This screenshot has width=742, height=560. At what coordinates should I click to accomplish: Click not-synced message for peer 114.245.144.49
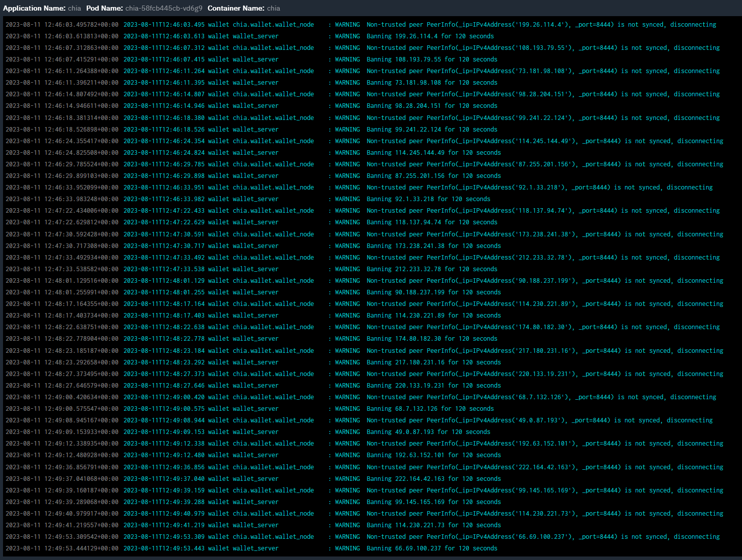[545, 141]
